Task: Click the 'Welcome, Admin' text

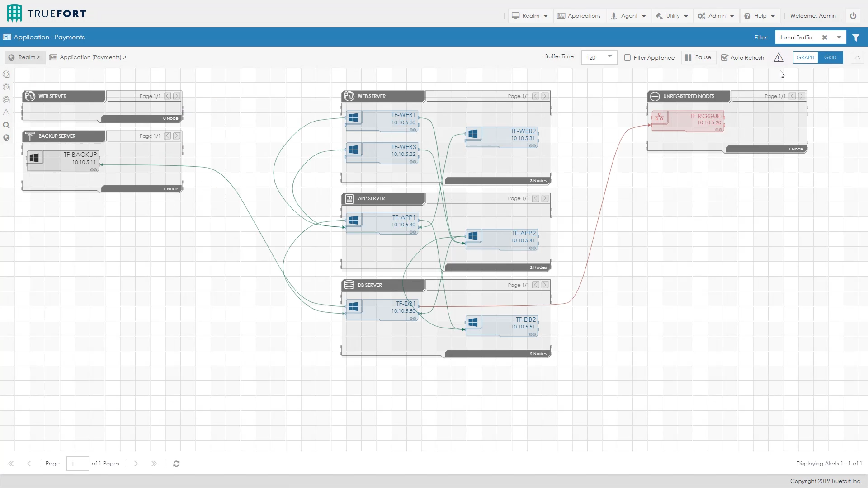Action: [x=813, y=16]
